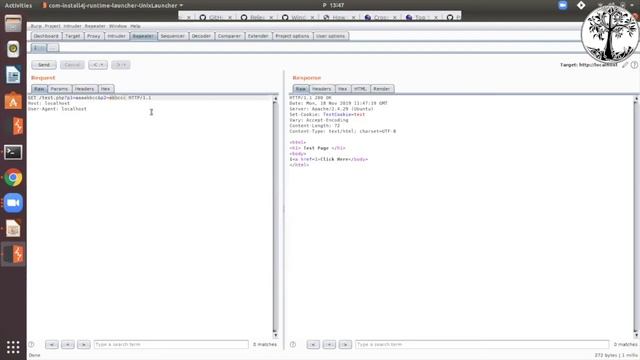Screen dimensions: 640x360
Task: Open the Window menu
Action: click(x=118, y=26)
